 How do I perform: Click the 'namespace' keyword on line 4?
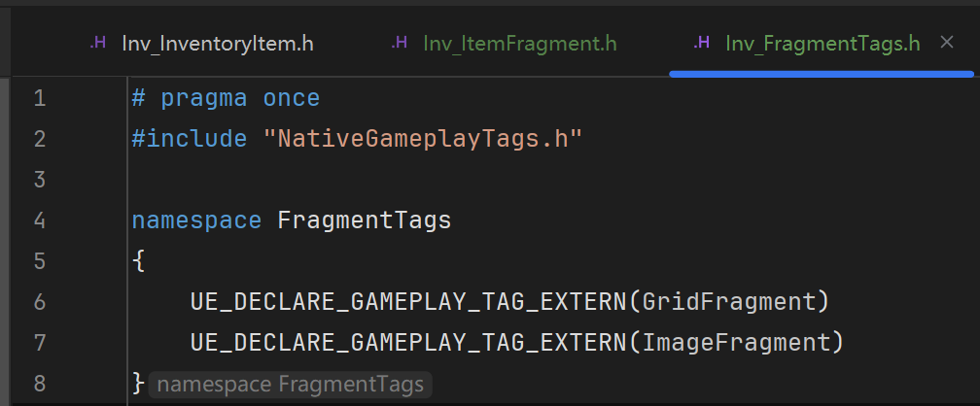[196, 220]
